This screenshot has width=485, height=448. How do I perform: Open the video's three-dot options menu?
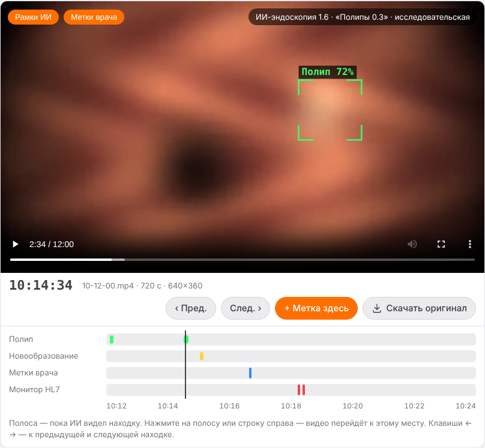point(470,245)
